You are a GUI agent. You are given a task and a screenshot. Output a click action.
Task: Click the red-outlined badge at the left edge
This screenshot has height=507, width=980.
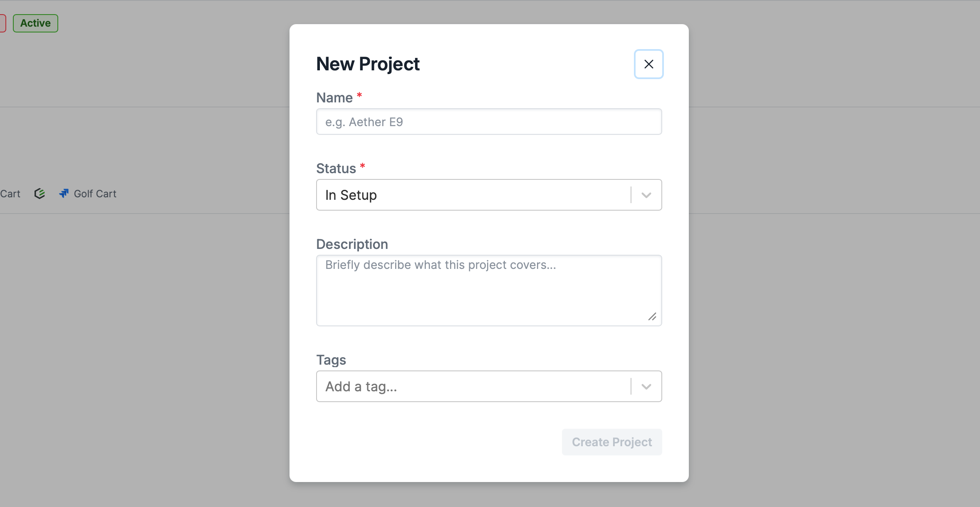[x=2, y=23]
